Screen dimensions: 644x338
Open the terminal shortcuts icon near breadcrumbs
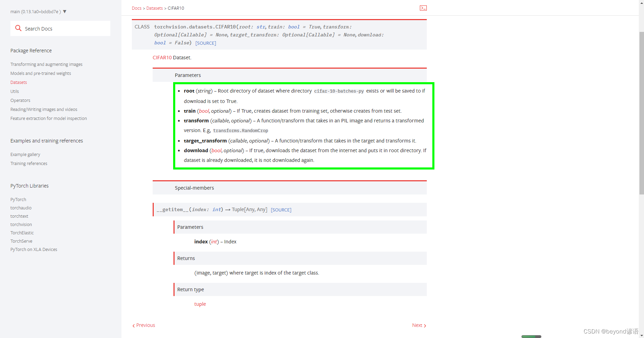[423, 8]
